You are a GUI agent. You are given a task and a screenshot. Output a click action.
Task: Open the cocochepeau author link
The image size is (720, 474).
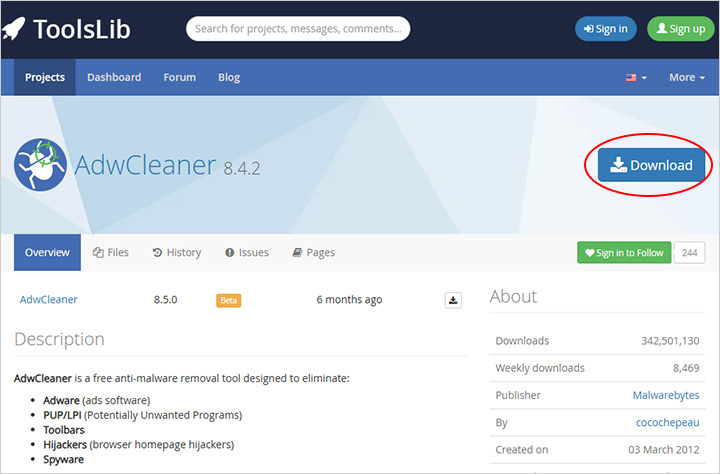(x=668, y=423)
